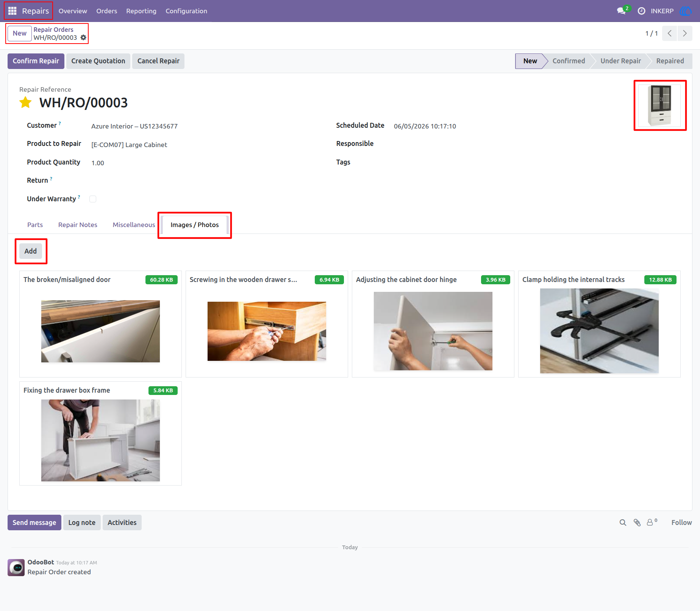700x611 pixels.
Task: Open the broken/misaligned door photo
Action: click(x=100, y=331)
